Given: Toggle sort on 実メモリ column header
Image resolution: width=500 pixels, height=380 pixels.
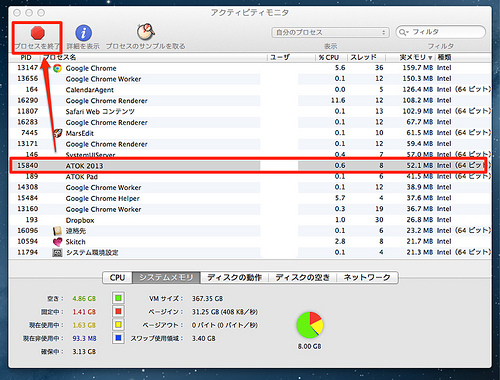Looking at the screenshot, I should pyautogui.click(x=411, y=57).
